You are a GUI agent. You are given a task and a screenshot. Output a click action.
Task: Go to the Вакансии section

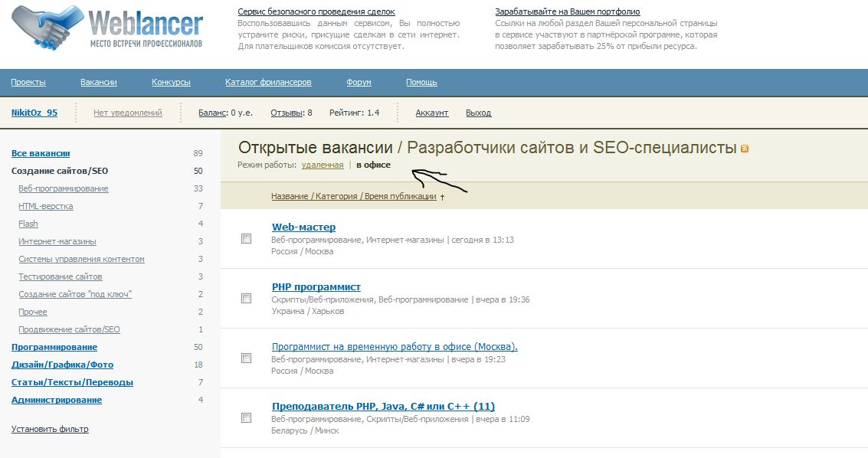pos(99,82)
